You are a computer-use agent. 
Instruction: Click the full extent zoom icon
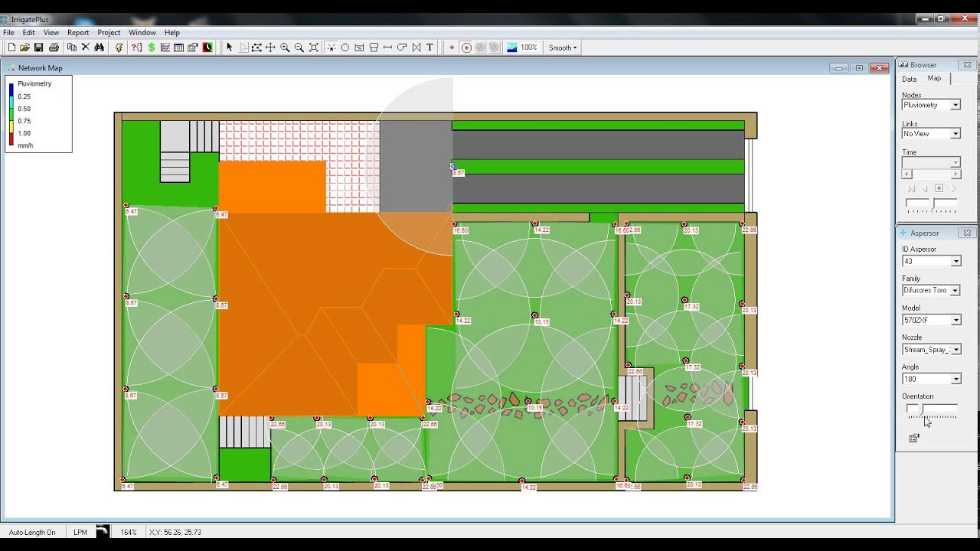coord(314,47)
